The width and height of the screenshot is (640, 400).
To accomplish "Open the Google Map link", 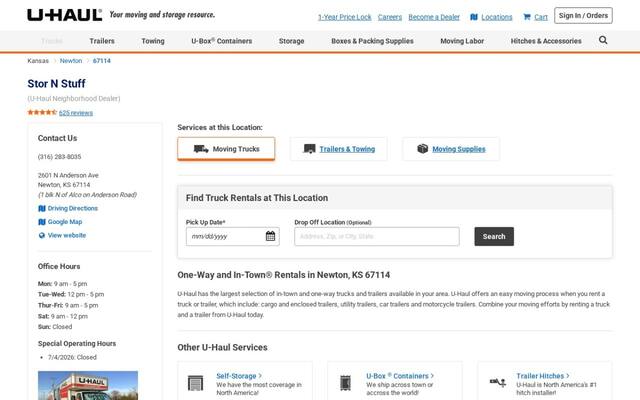I will pyautogui.click(x=65, y=222).
